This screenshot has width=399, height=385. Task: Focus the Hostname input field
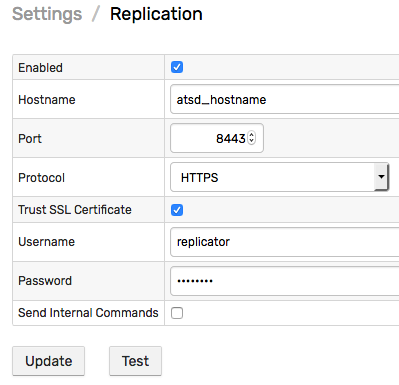coord(285,99)
